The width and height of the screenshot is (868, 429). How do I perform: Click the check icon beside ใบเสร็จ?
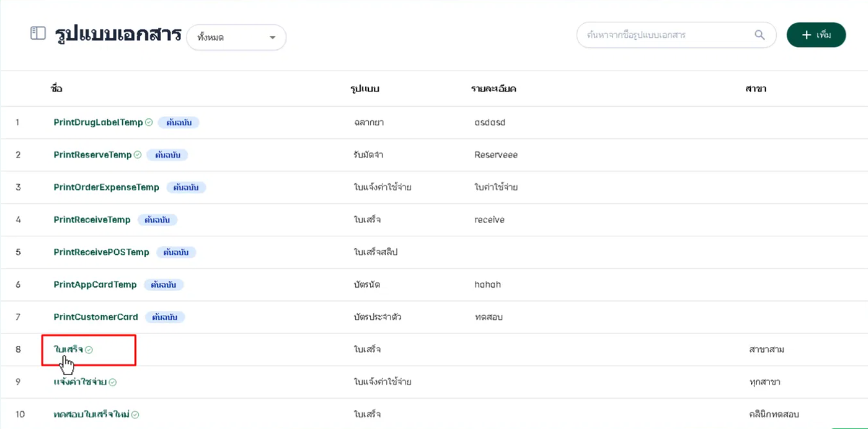89,350
